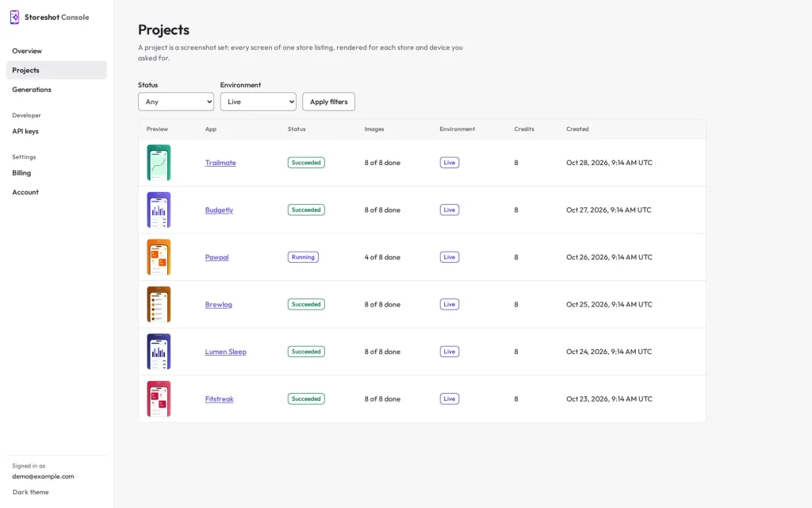Click the Storeshot Console logo icon
Image resolution: width=812 pixels, height=508 pixels.
tap(14, 17)
